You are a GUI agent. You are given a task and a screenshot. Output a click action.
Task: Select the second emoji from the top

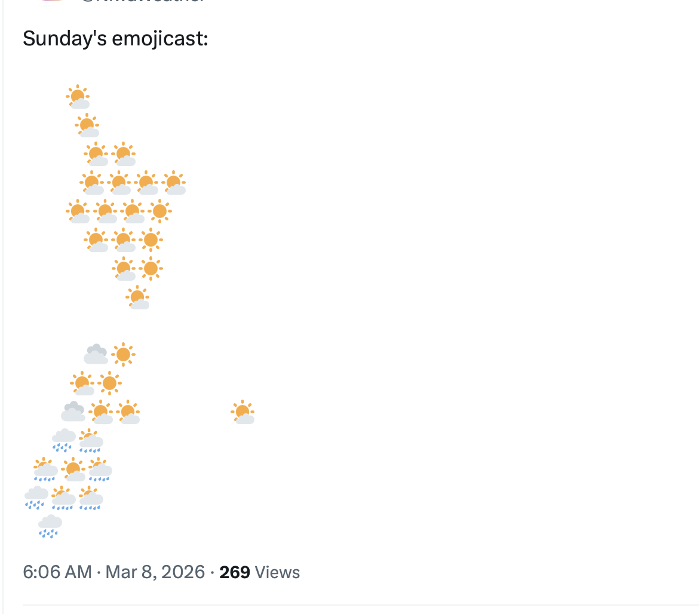point(87,125)
